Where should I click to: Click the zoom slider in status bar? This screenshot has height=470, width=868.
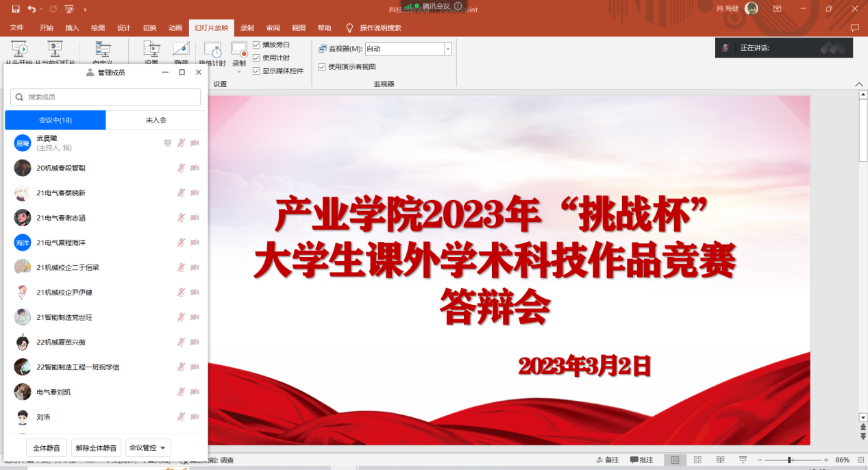pos(790,460)
